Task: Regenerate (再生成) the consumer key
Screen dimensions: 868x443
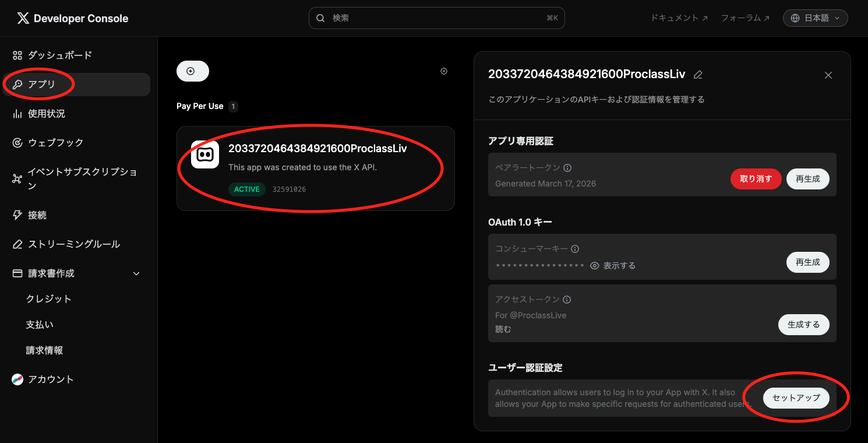Action: click(x=808, y=262)
